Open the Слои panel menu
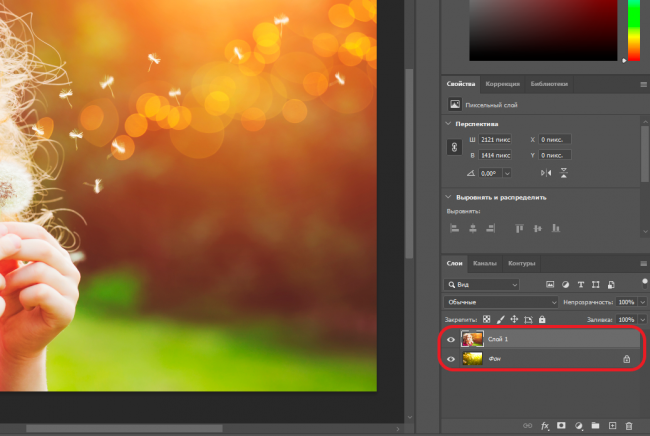Viewport: 650px width, 436px height. click(x=643, y=264)
